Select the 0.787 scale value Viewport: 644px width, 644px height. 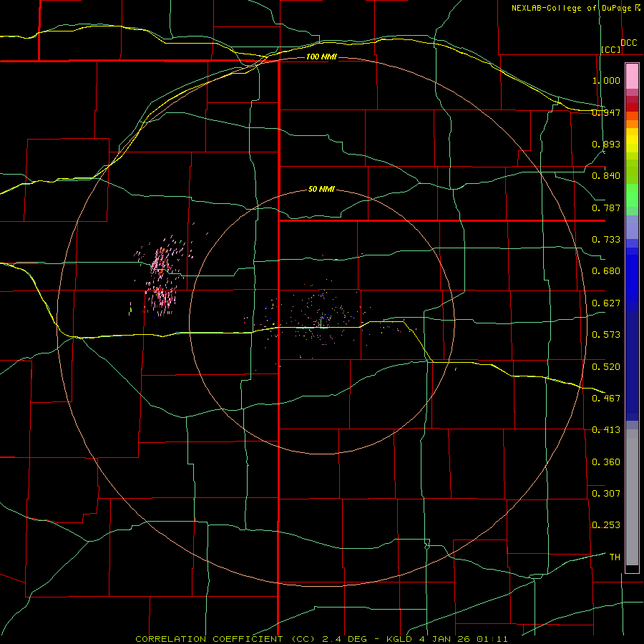(606, 208)
